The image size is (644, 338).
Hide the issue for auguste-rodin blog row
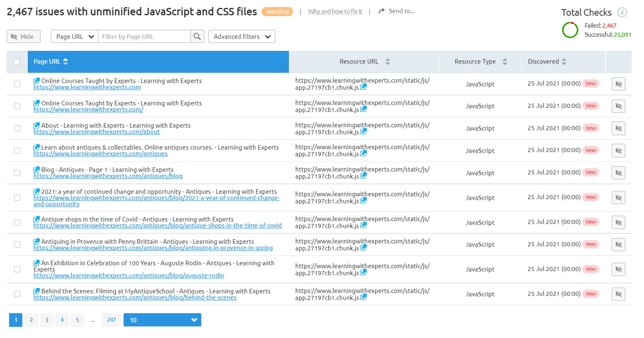(x=618, y=269)
